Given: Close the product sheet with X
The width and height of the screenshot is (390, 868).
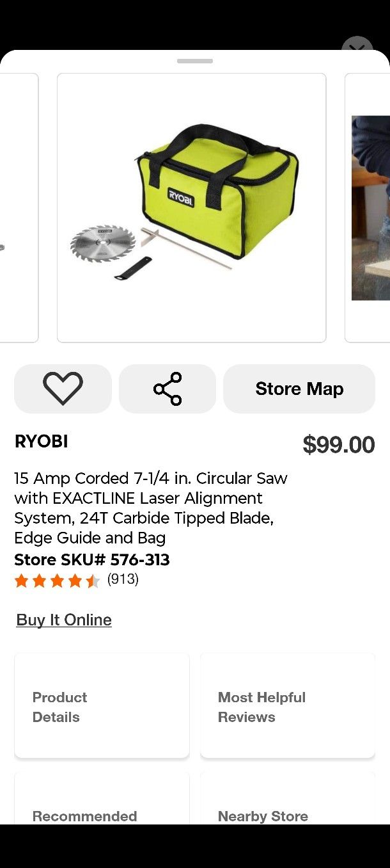Looking at the screenshot, I should click(357, 49).
